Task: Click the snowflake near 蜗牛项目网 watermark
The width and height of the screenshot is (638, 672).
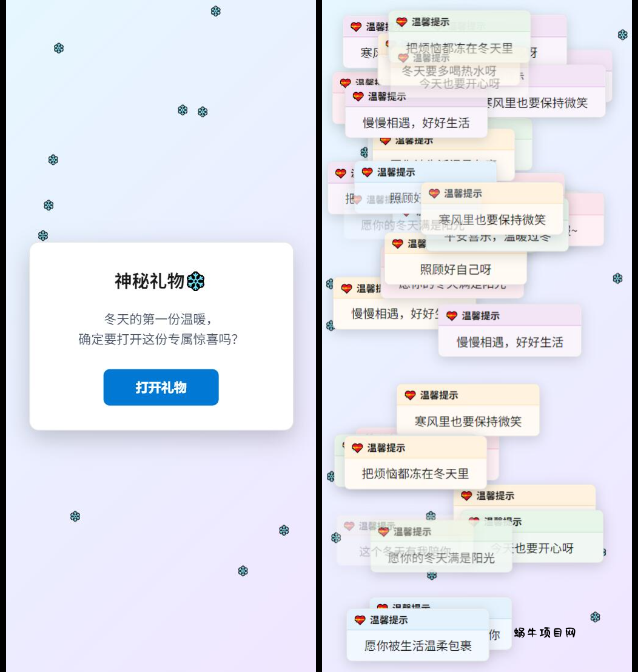Action: click(595, 617)
